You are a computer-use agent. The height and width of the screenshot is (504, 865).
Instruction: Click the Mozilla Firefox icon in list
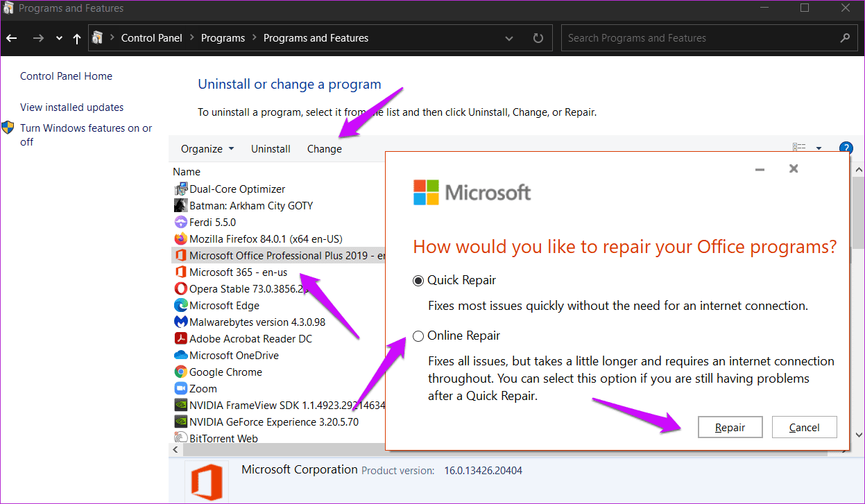click(x=180, y=238)
